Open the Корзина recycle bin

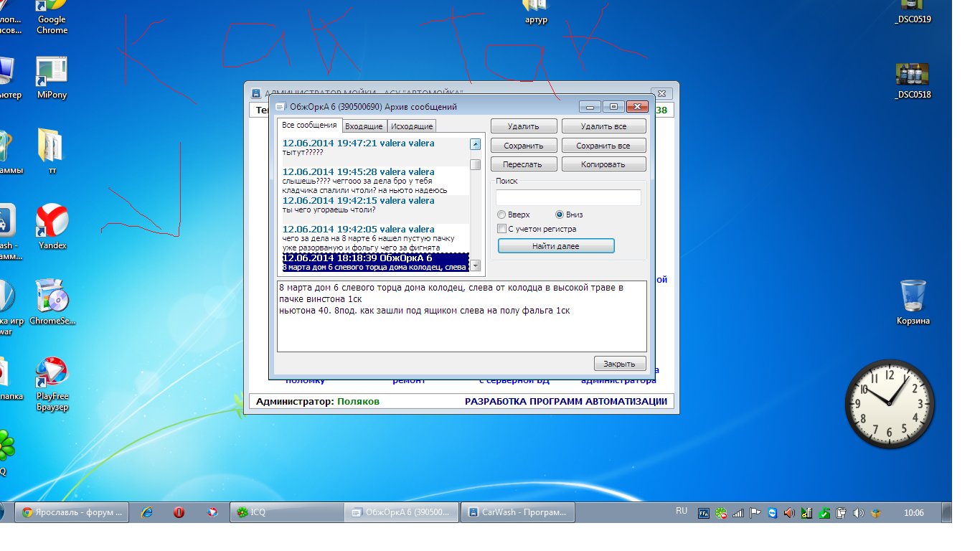coord(913,302)
